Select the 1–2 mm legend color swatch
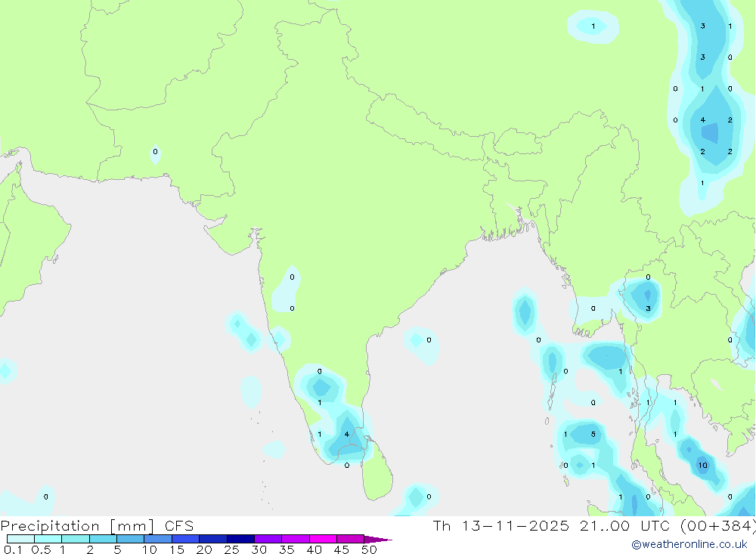 coord(75,539)
